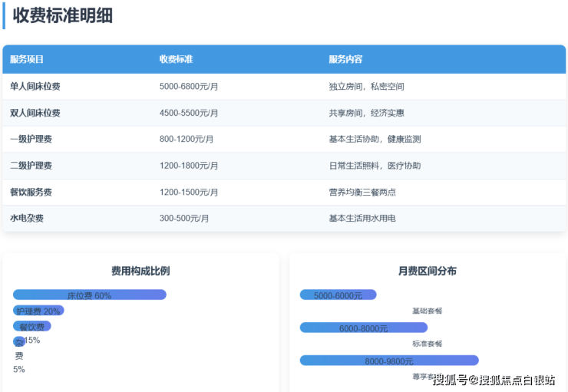Select the 餐饮服务费 row label
The image size is (568, 392).
tap(31, 192)
